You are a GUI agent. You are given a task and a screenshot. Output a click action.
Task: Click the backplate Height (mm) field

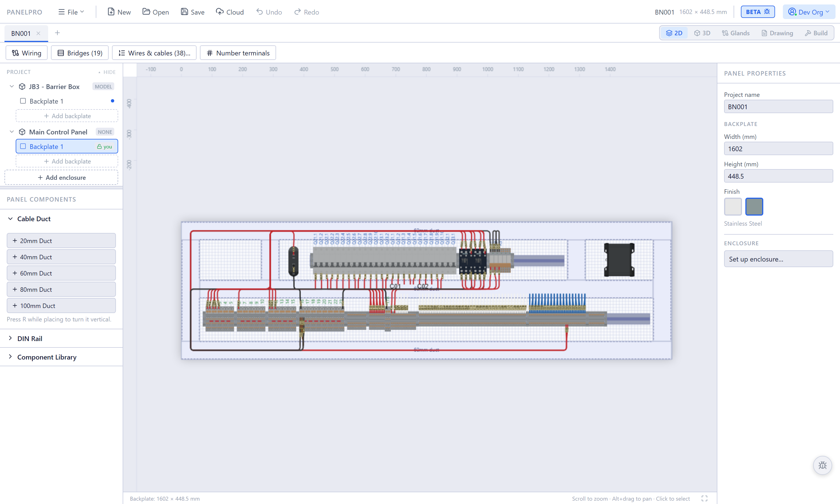coord(778,176)
